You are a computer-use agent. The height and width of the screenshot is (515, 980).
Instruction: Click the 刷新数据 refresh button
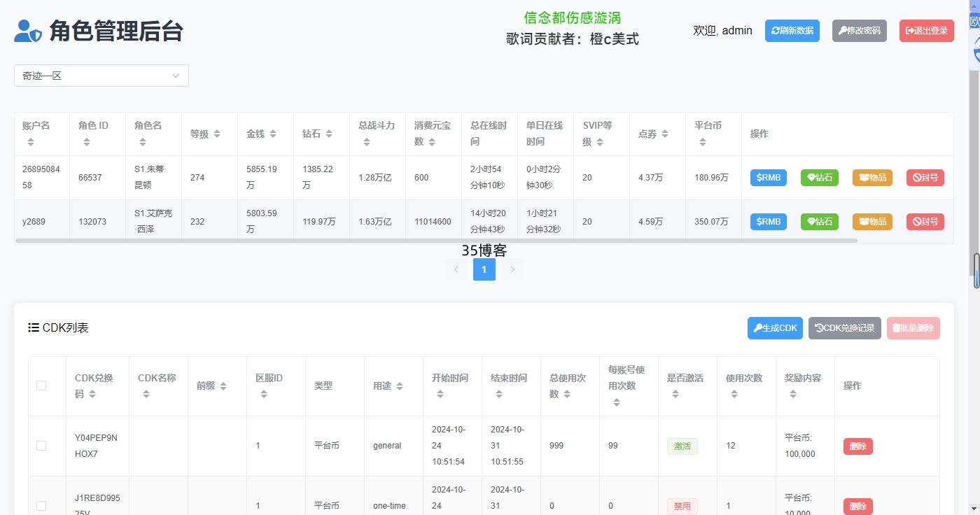point(792,30)
